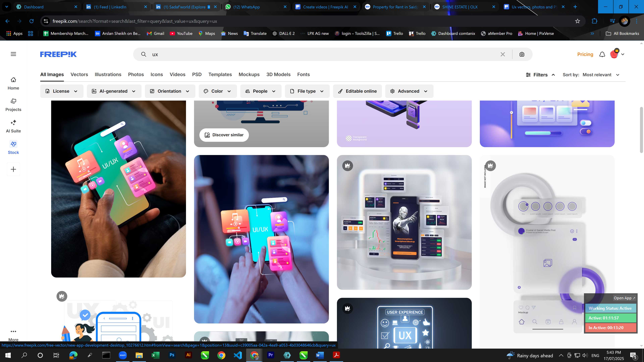Open a new browser tab

point(575,7)
